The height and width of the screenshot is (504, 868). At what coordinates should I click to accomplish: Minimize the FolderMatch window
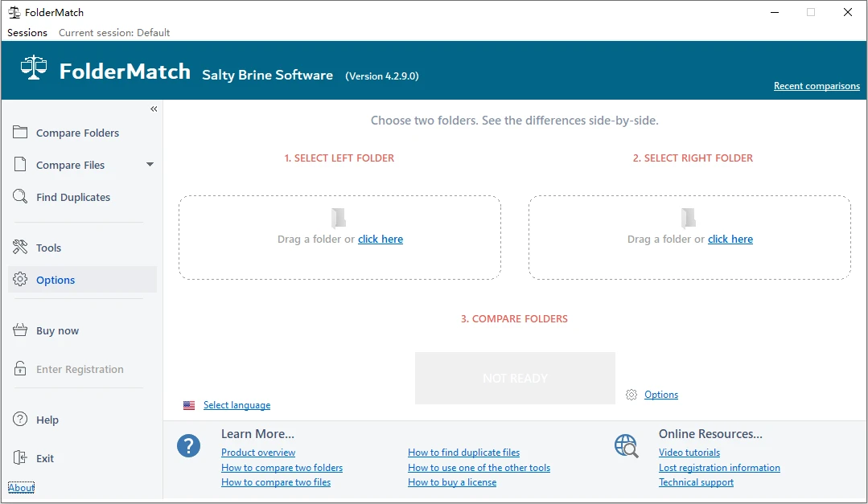coord(775,12)
